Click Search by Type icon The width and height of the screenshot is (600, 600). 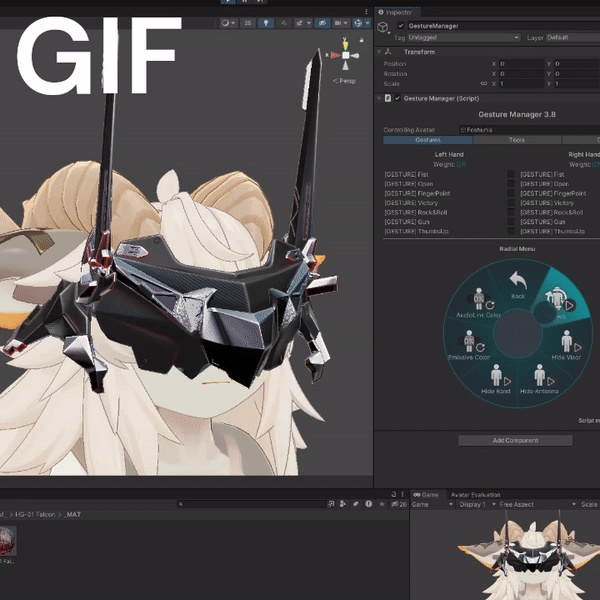343,504
